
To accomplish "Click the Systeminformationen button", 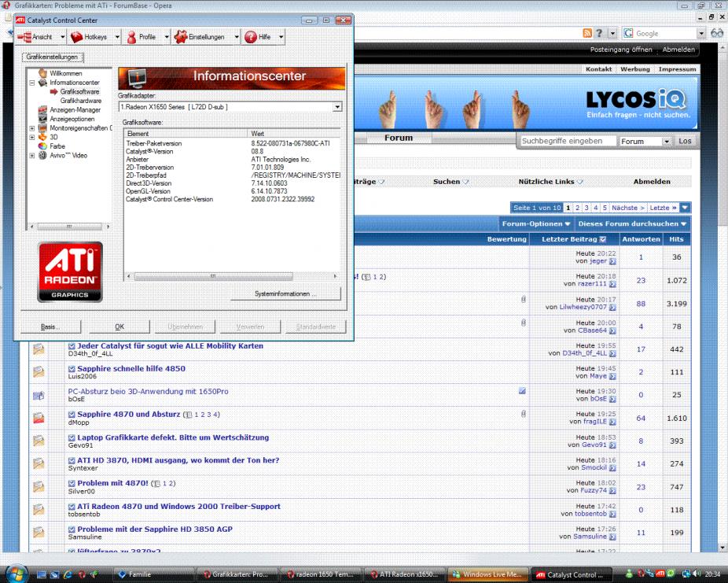I will tap(285, 293).
